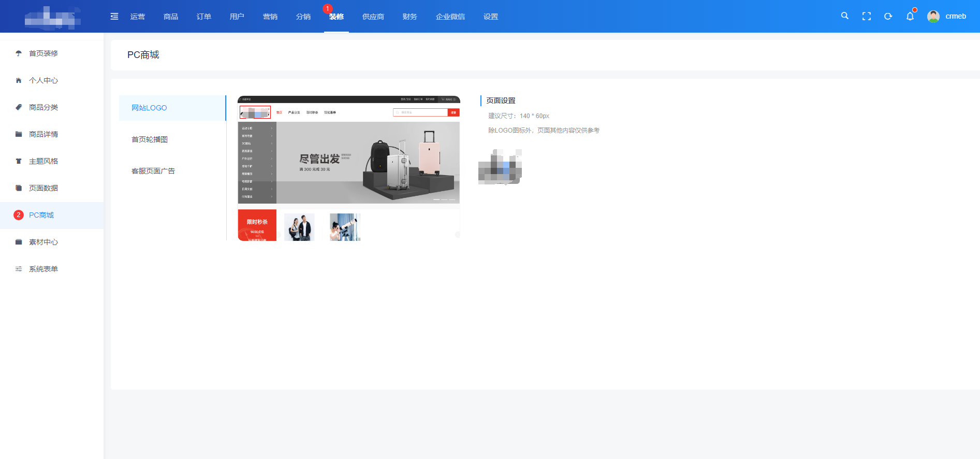Click the tag icon beside 商品分类
This screenshot has width=980, height=459.
(x=19, y=107)
